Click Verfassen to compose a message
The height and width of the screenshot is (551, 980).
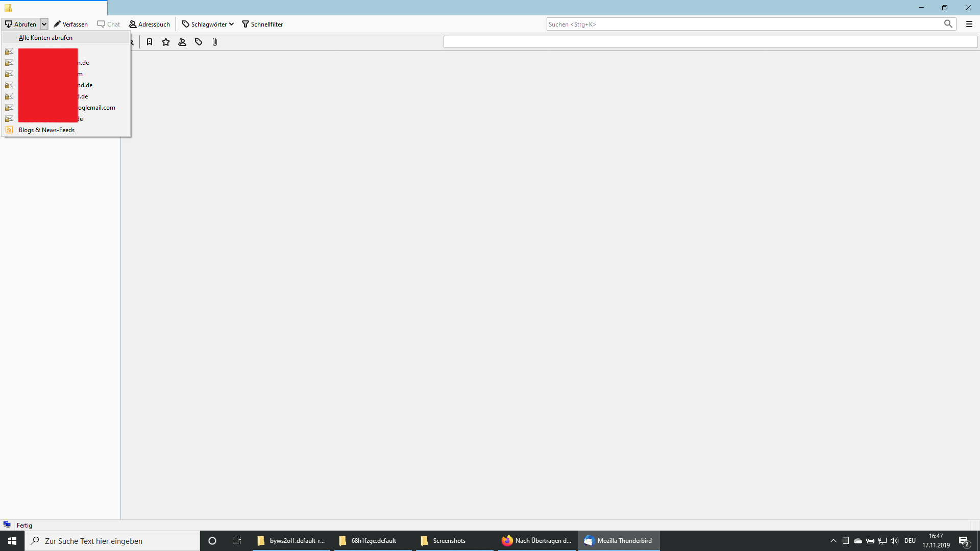[71, 24]
